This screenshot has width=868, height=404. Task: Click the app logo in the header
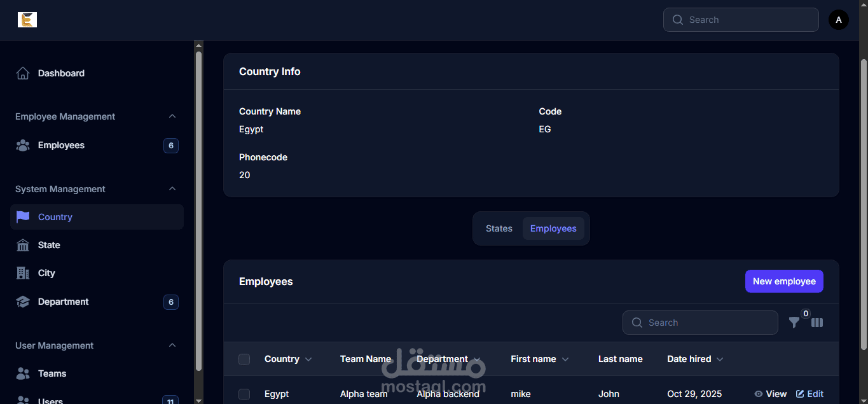point(27,20)
